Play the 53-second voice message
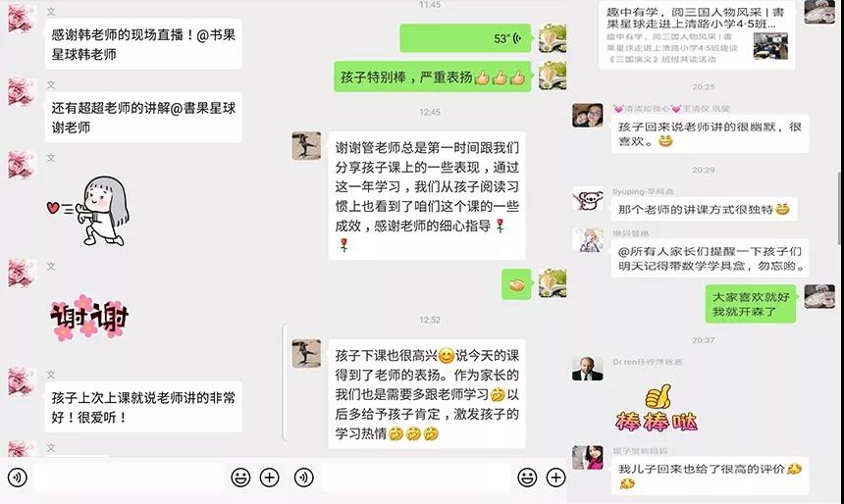 coord(465,38)
